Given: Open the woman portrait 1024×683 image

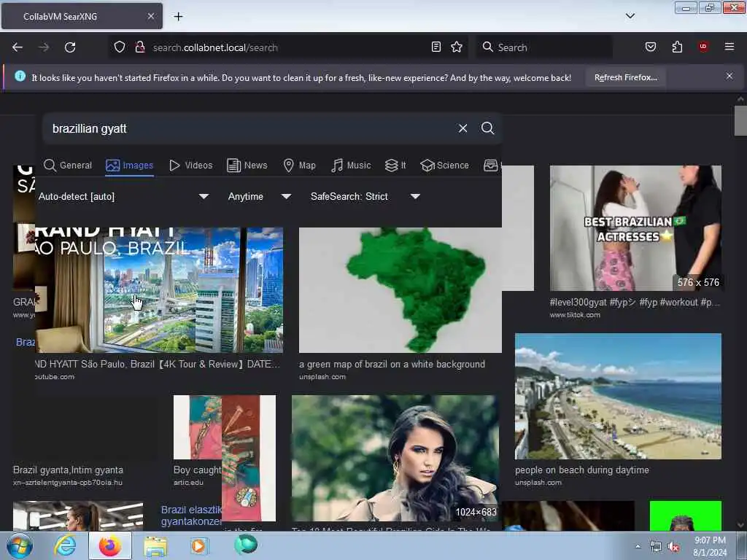Looking at the screenshot, I should 395,458.
